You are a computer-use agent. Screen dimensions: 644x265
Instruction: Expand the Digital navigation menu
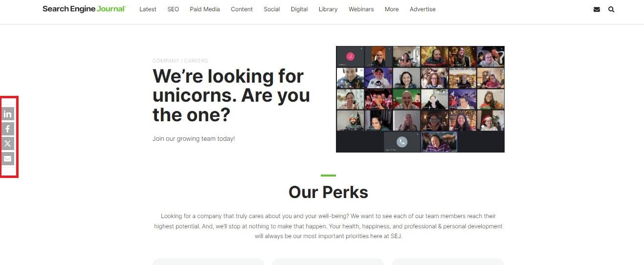(299, 9)
